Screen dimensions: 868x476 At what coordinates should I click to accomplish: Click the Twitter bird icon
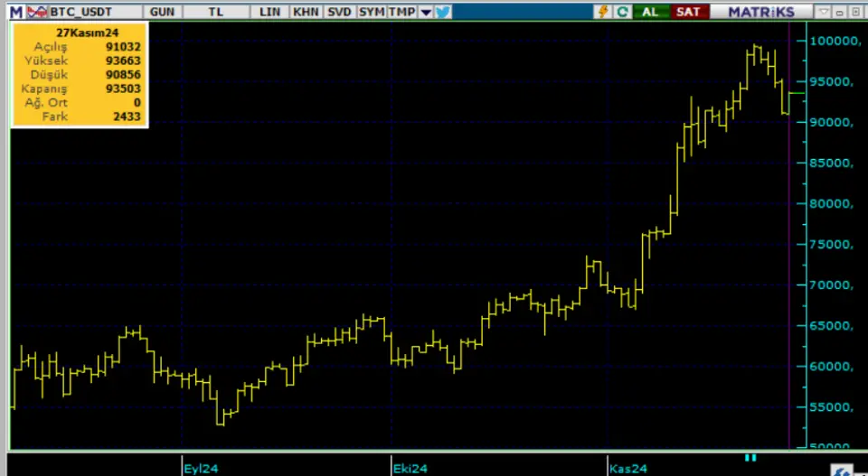pos(442,12)
